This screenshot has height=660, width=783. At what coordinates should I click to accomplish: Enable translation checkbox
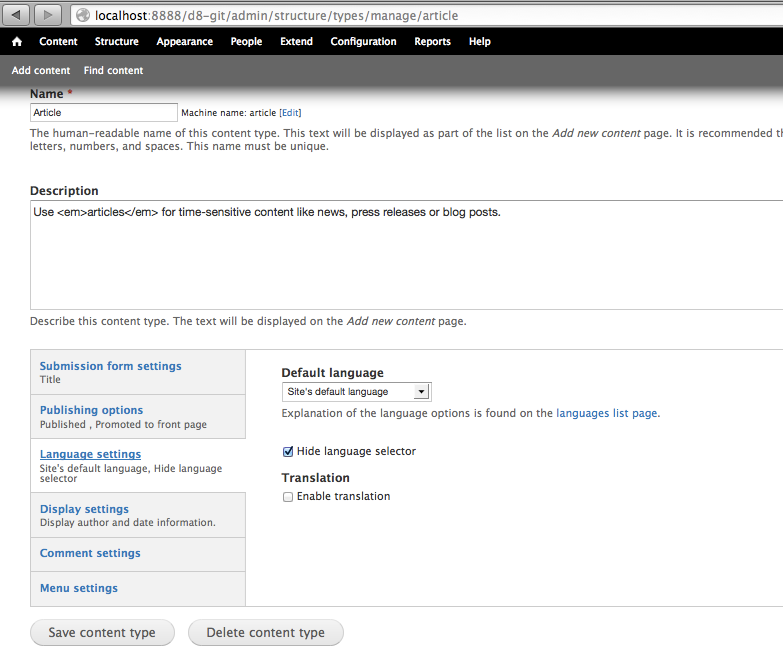pyautogui.click(x=288, y=497)
